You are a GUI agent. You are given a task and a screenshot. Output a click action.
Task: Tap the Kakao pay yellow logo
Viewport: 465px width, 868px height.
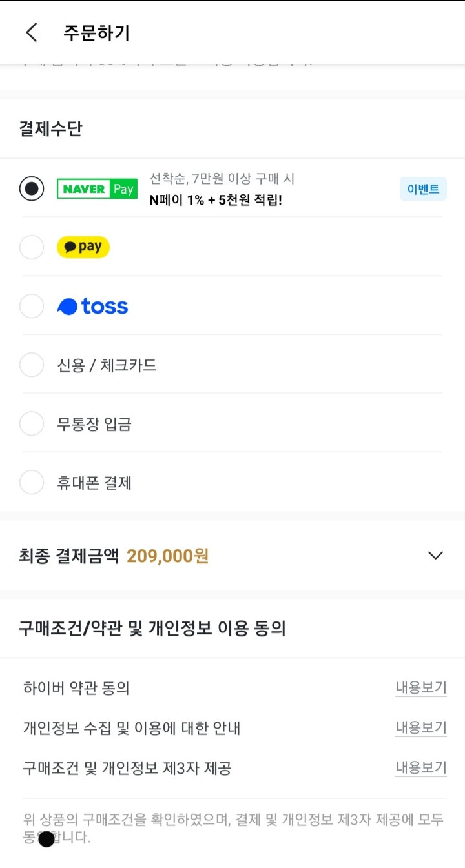(83, 247)
